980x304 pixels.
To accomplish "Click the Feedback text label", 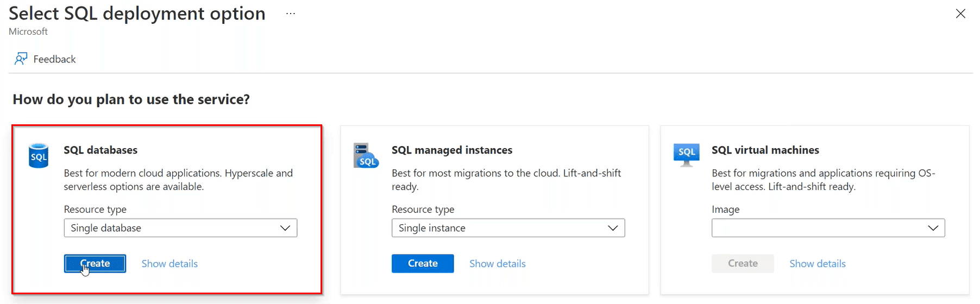I will [54, 59].
